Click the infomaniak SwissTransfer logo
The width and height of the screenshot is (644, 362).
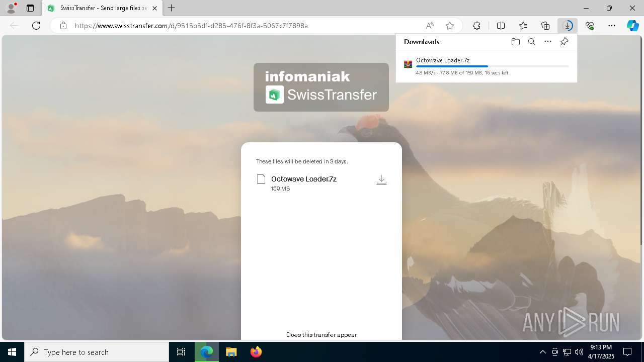[x=321, y=87]
